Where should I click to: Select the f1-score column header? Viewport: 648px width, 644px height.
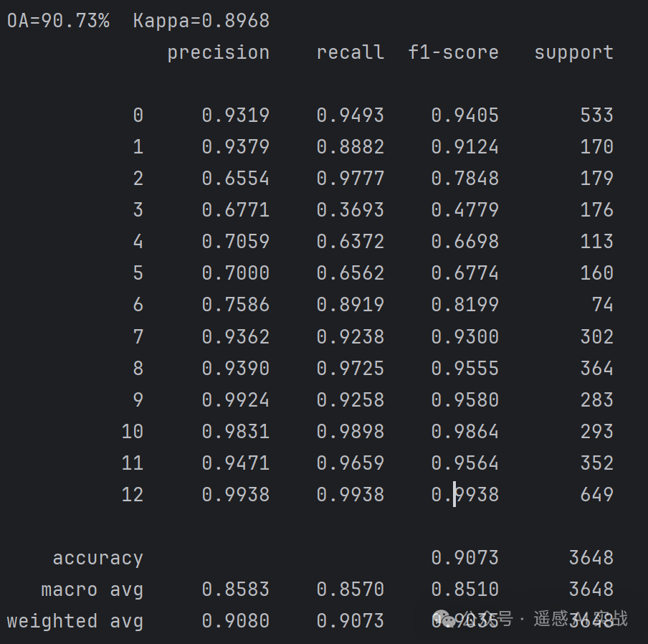point(453,52)
